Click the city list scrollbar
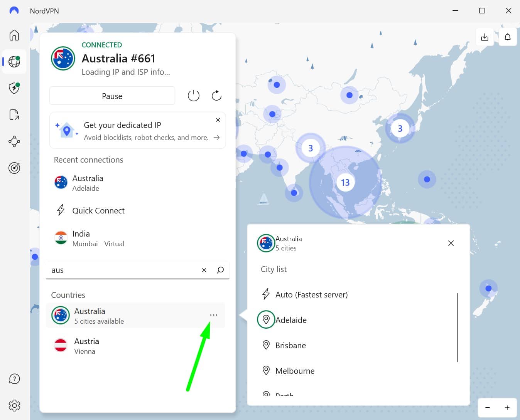The height and width of the screenshot is (420, 520). [457, 327]
